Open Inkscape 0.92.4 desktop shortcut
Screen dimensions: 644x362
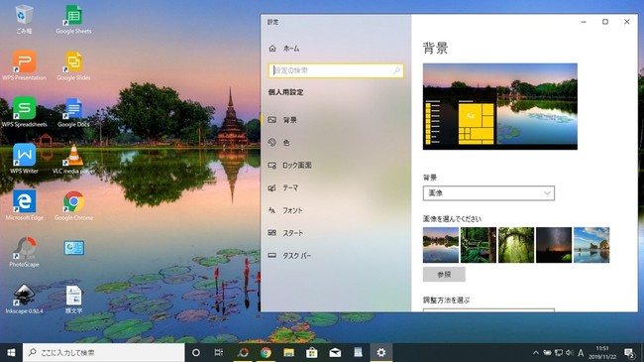(x=24, y=299)
